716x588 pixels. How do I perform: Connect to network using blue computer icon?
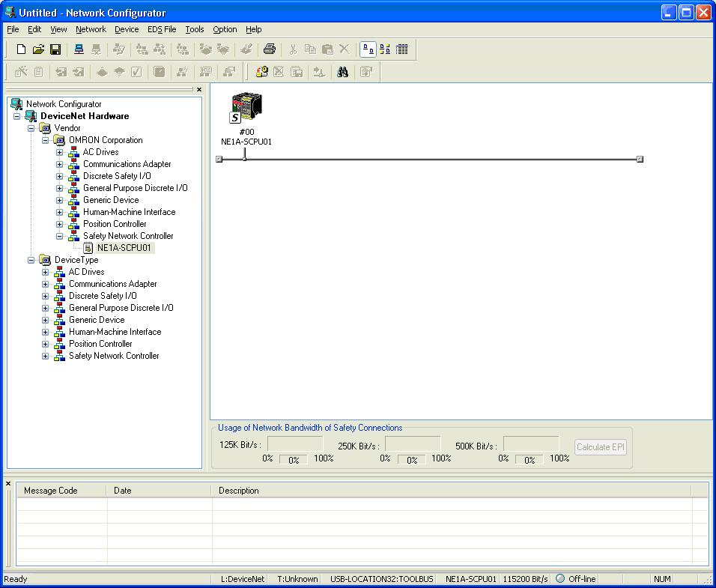click(x=79, y=49)
